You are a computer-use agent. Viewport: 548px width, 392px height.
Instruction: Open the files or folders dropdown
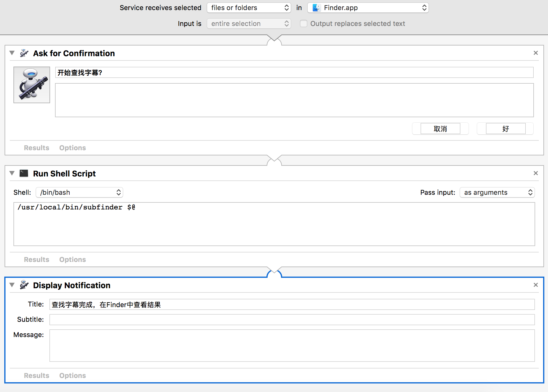(x=249, y=8)
